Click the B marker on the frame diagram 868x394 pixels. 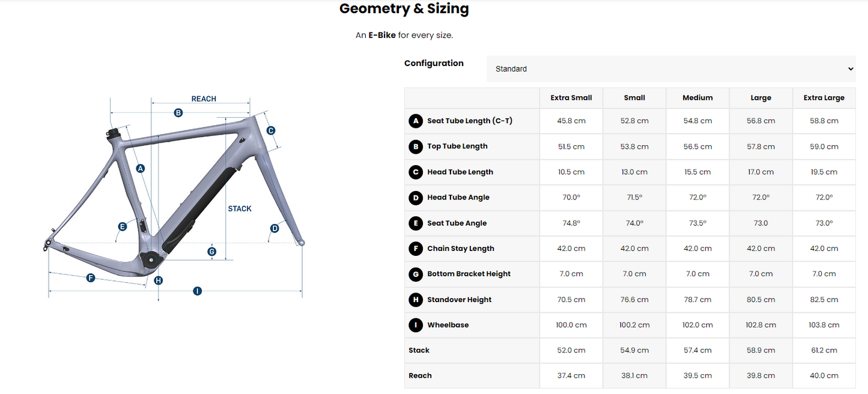[x=178, y=112]
